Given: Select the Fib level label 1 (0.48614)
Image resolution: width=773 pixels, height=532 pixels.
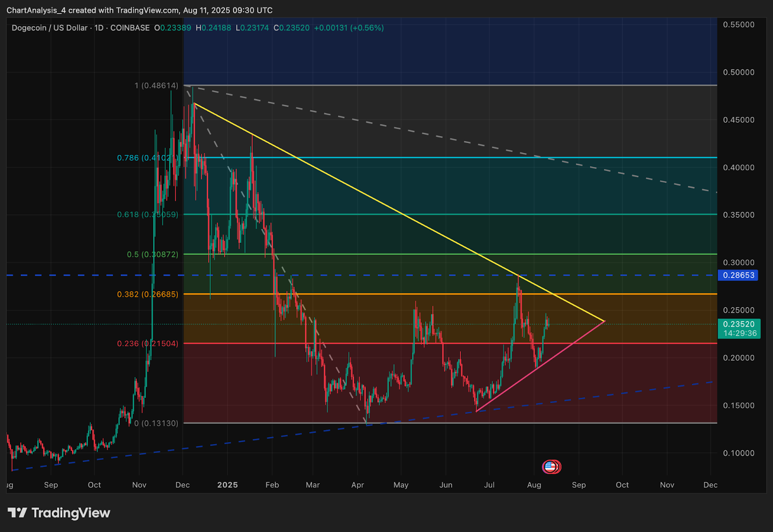Looking at the screenshot, I should point(156,85).
